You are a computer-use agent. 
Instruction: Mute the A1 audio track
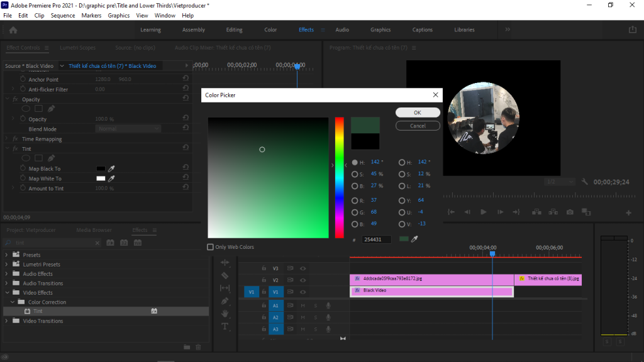pos(303,306)
